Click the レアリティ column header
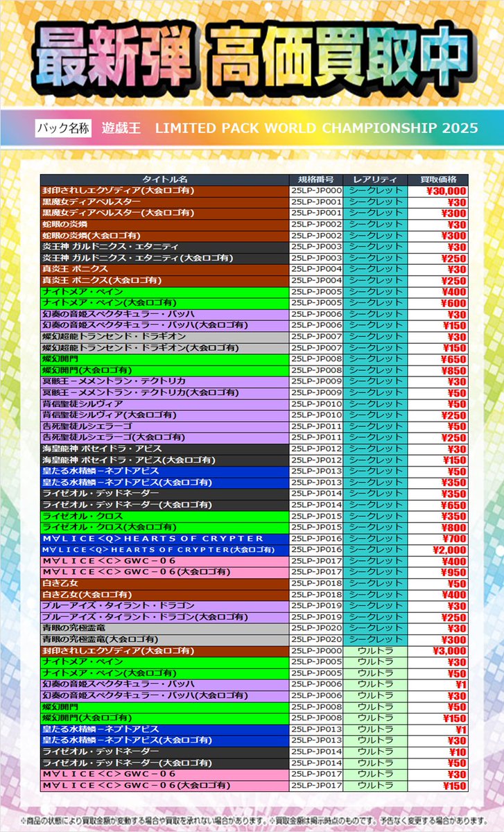The height and width of the screenshot is (832, 504). 374,179
